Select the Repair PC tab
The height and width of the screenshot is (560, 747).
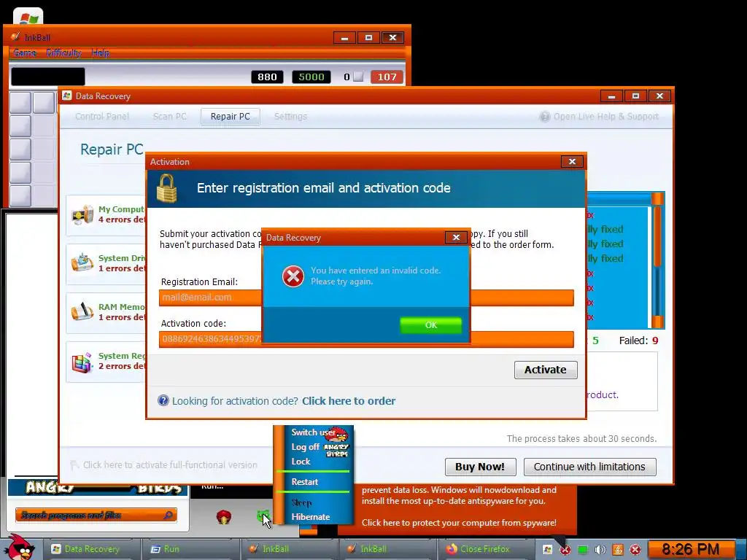pos(230,117)
